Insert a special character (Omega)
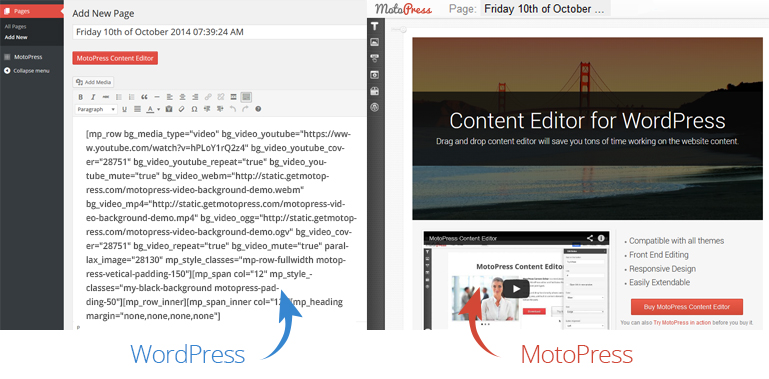This screenshot has width=769, height=379. tap(194, 109)
